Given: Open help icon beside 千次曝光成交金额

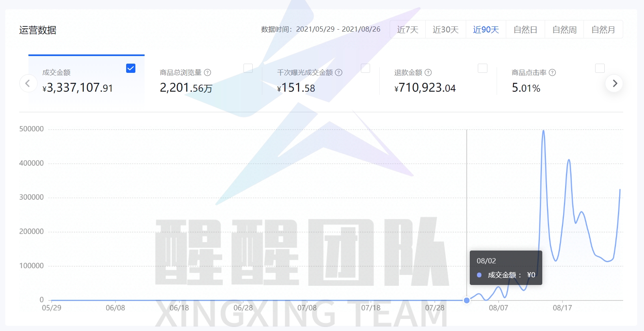Looking at the screenshot, I should (x=339, y=72).
